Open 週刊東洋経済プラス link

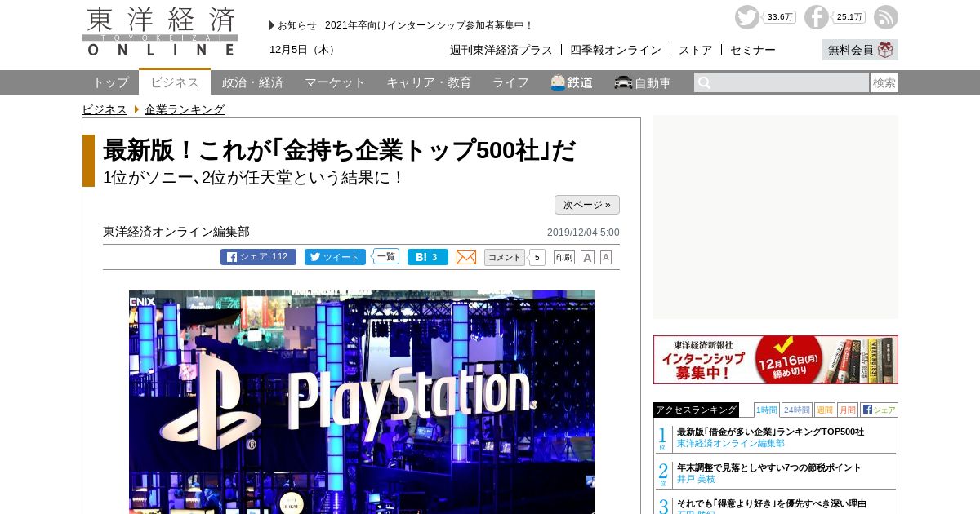click(x=501, y=50)
